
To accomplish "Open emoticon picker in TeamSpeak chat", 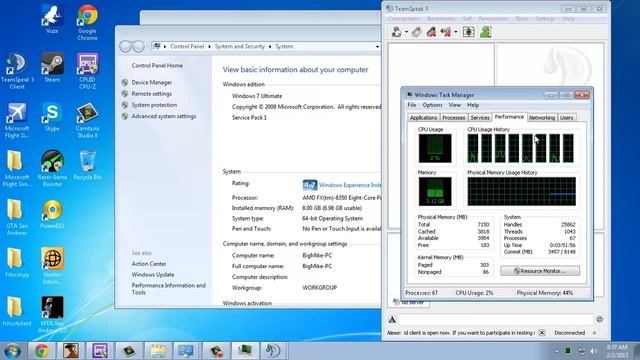I will coord(599,319).
